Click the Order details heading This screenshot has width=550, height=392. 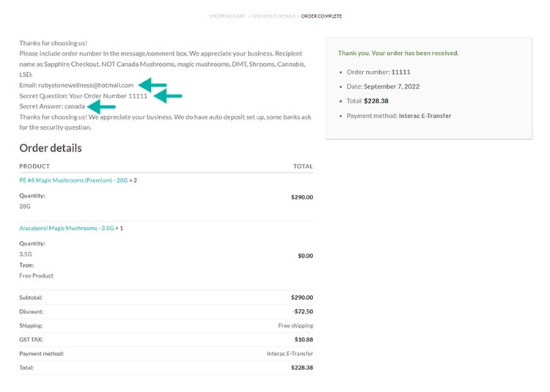[x=51, y=148]
